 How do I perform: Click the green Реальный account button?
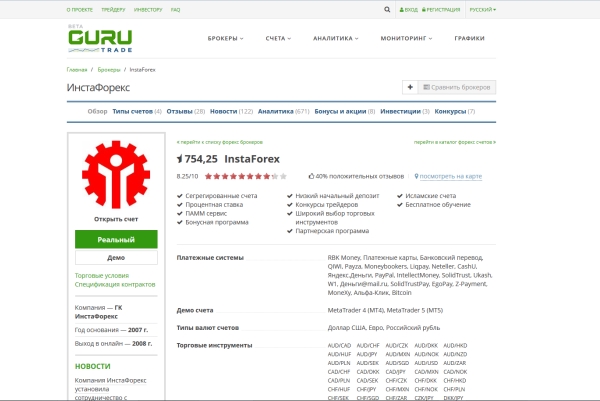point(116,240)
